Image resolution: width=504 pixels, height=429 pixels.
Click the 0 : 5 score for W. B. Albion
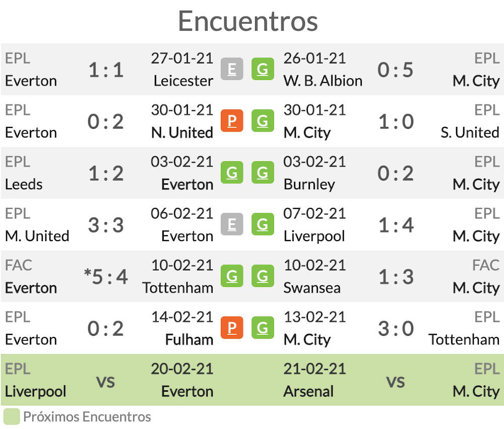point(395,69)
